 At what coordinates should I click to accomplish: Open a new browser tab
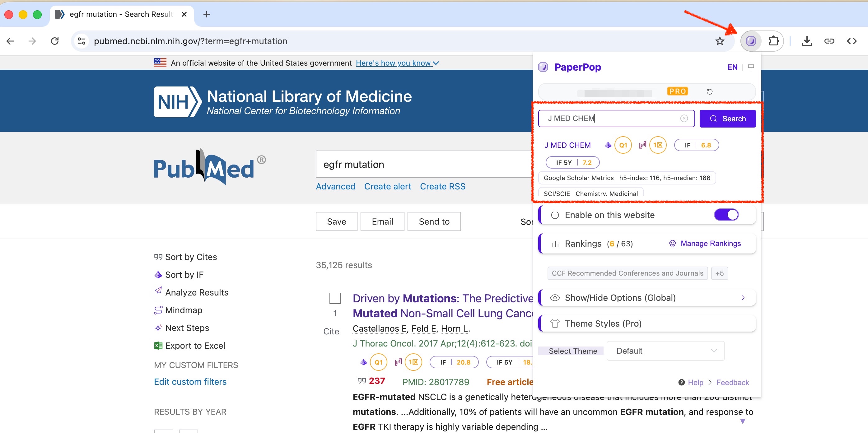tap(207, 14)
